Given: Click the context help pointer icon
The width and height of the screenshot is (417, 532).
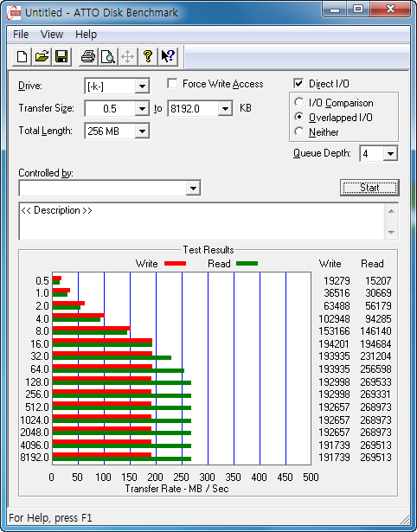Looking at the screenshot, I should pyautogui.click(x=168, y=56).
